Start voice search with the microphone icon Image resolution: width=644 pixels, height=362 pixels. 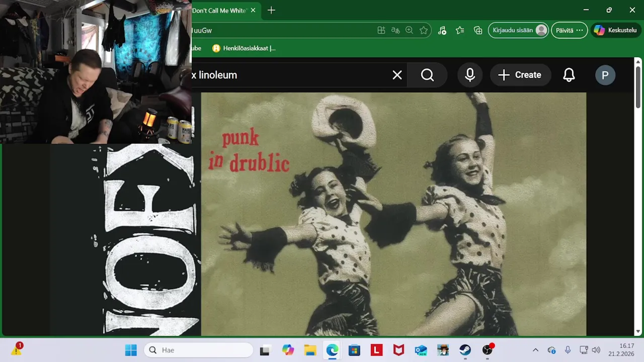click(x=470, y=75)
